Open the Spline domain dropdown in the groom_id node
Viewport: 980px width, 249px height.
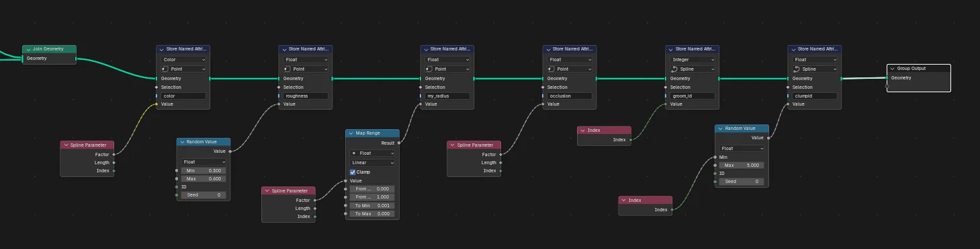(693, 69)
